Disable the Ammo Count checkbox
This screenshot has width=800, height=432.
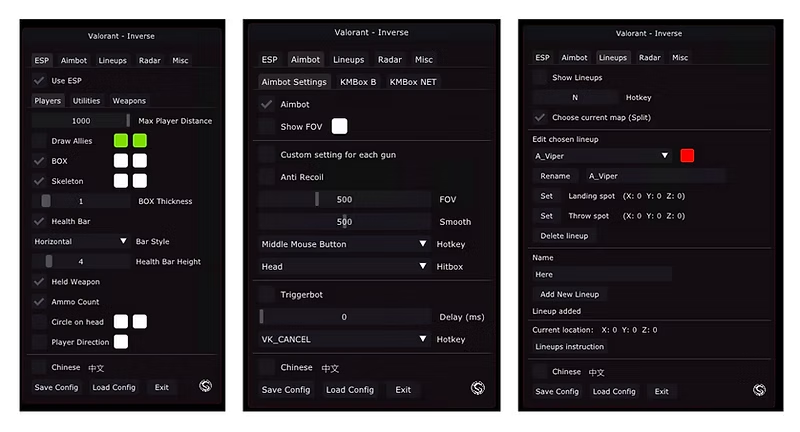40,302
